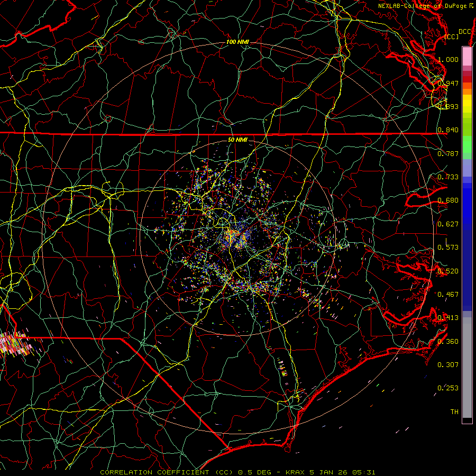Screen dimensions: 476x476
Task: Select the 0.413 scale value
Action: (448, 317)
